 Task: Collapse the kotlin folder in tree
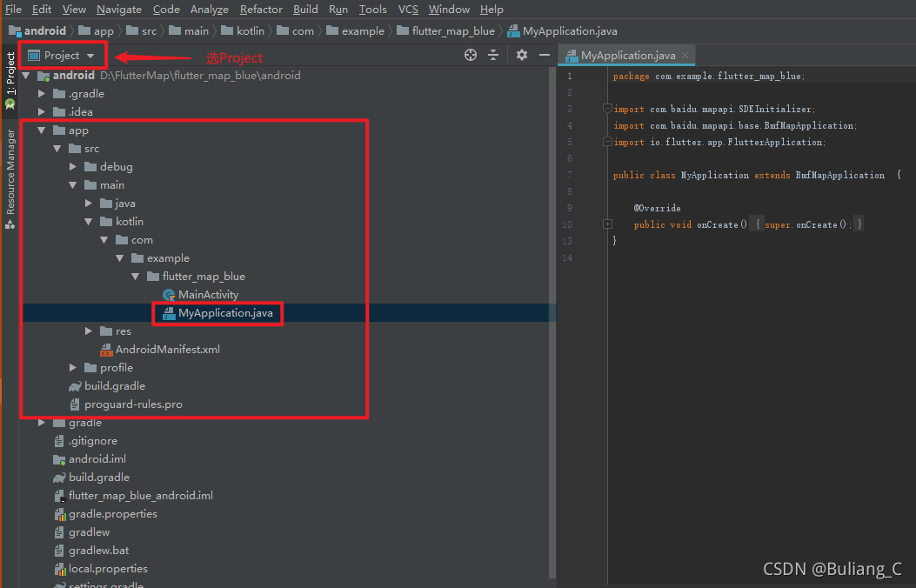click(88, 221)
